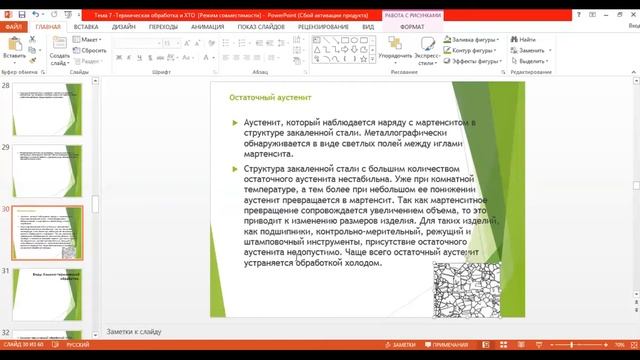Open the Макет layout dropdown
This screenshot has width=640, height=360.
pos(87,40)
